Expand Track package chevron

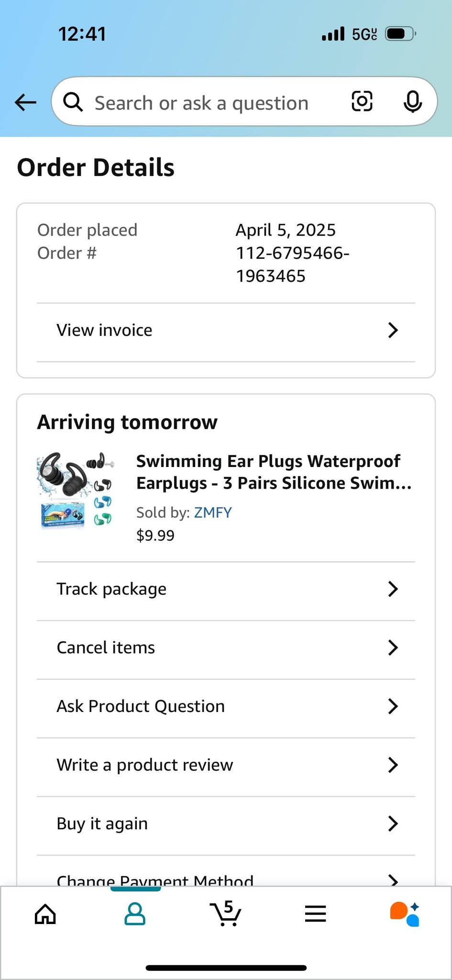(393, 589)
